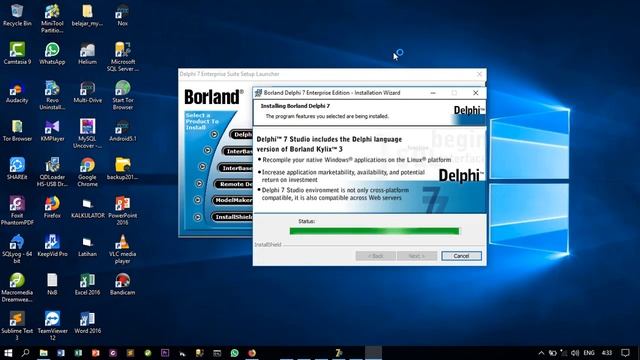Select Android5.1 desktop shortcut
Screen dimensions: 640x360
(122, 130)
